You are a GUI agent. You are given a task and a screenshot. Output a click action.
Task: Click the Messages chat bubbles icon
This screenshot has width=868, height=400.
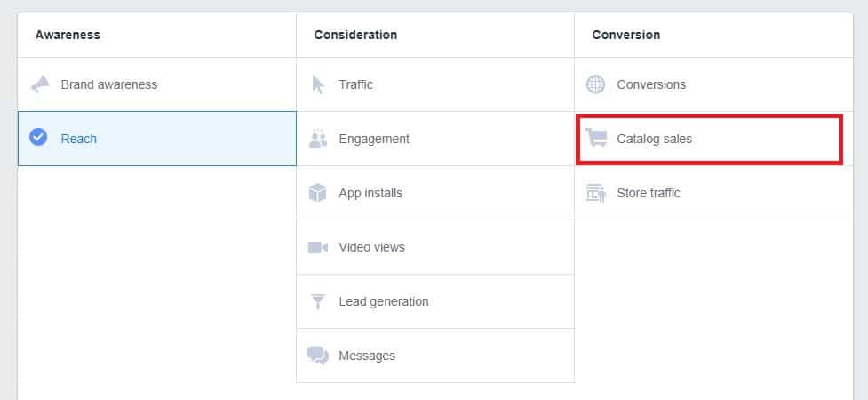pos(318,356)
